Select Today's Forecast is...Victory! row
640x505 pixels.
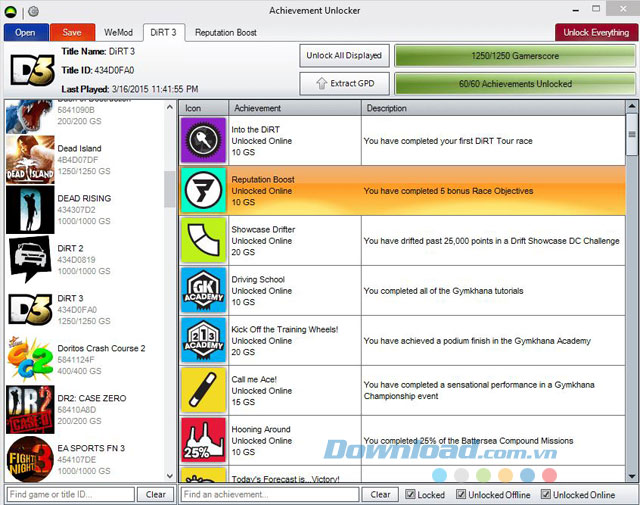click(402, 475)
